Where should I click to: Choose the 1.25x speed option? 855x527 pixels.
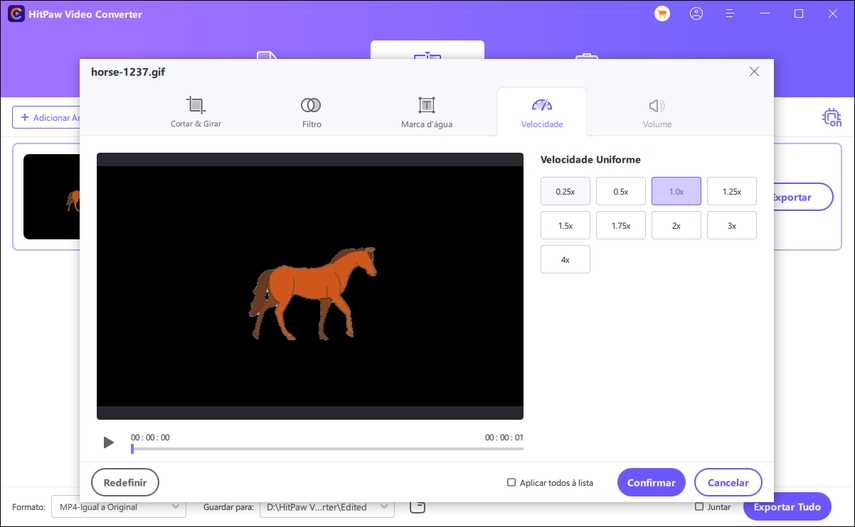(732, 191)
